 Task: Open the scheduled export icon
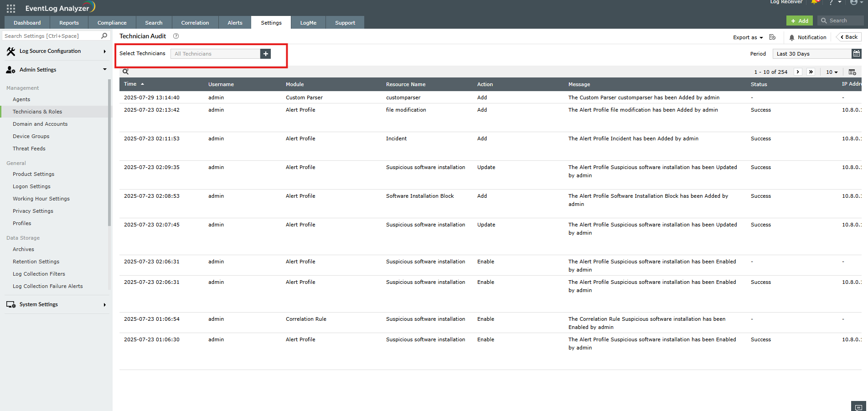(x=772, y=37)
